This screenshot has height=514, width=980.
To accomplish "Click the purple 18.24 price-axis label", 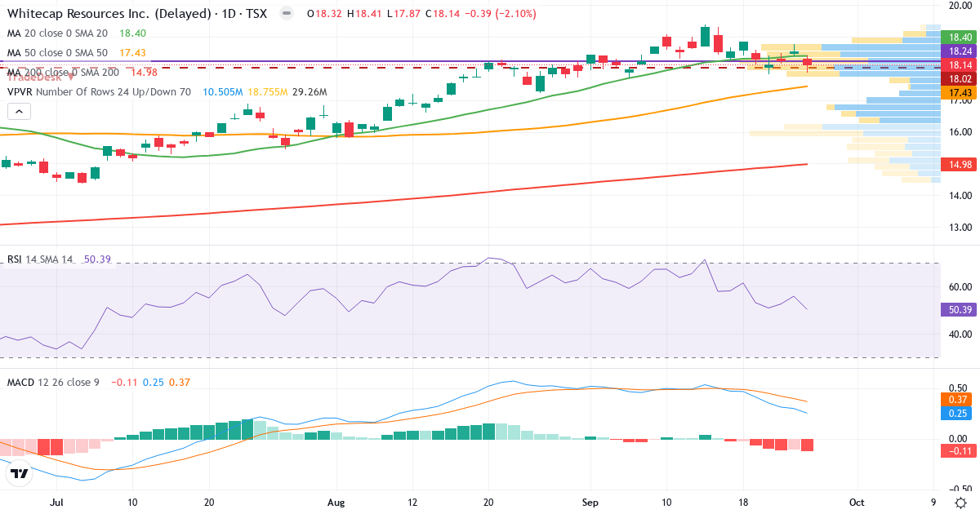I will tap(958, 51).
